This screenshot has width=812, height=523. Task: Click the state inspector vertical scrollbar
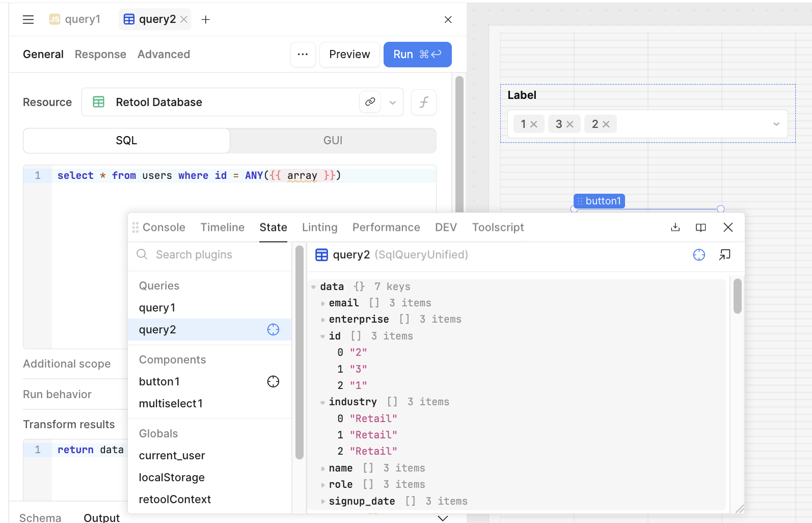point(738,296)
